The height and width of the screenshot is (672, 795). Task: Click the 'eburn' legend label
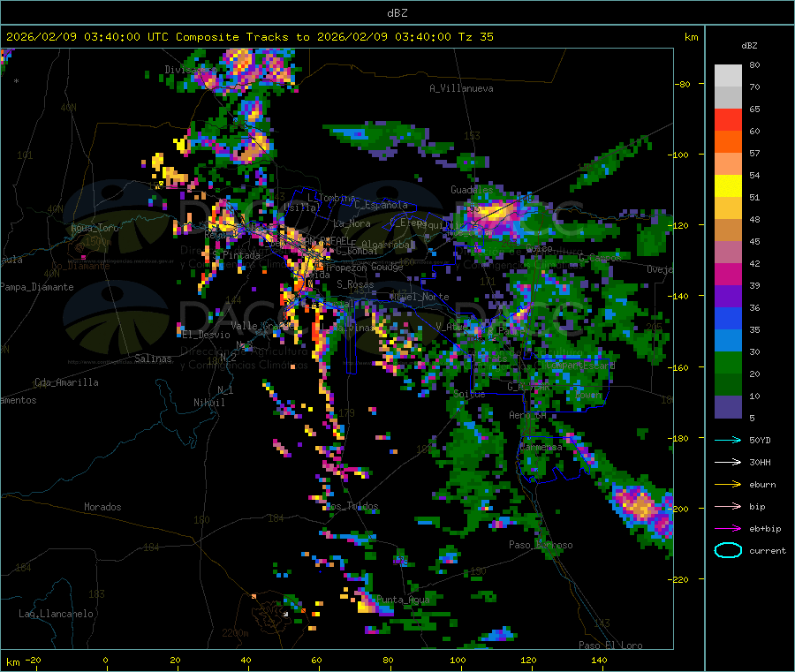click(x=762, y=485)
